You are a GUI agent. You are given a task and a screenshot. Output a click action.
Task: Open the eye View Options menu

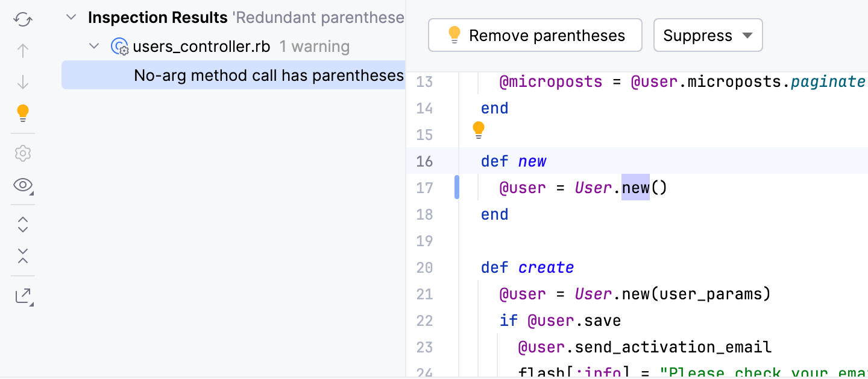(23, 185)
